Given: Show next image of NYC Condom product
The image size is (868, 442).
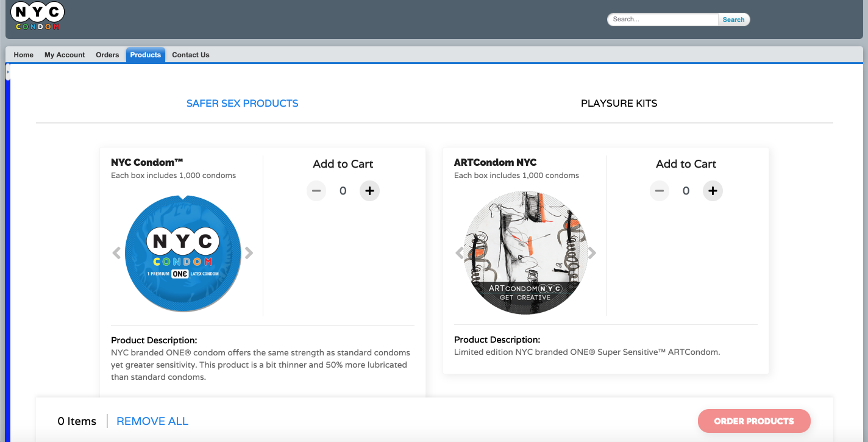Looking at the screenshot, I should pyautogui.click(x=249, y=253).
